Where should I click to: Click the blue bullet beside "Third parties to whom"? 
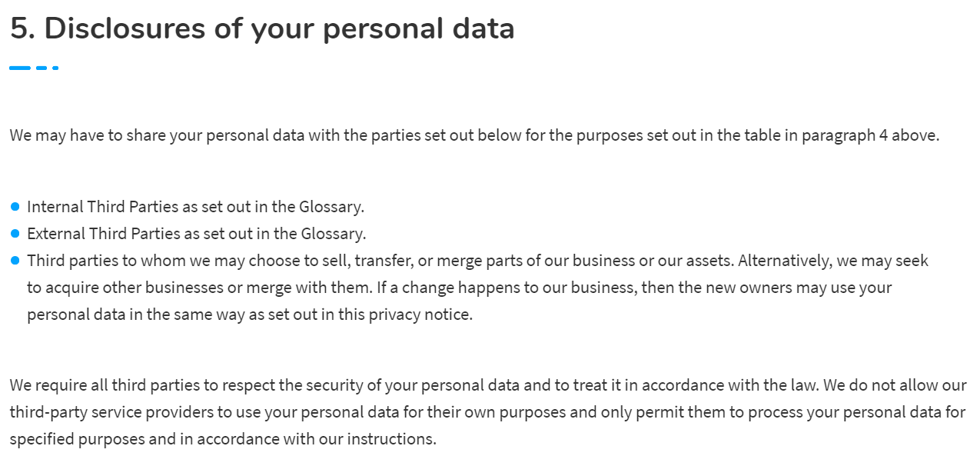coord(15,261)
